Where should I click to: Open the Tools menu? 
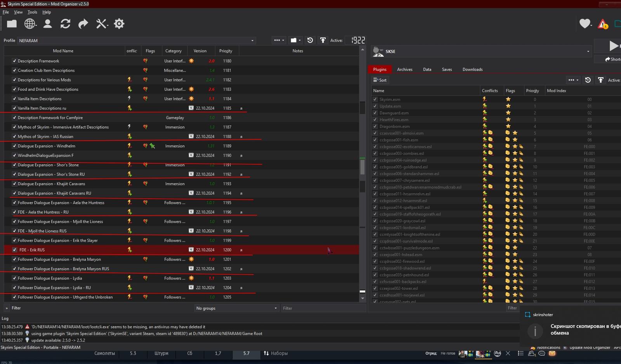(x=32, y=12)
